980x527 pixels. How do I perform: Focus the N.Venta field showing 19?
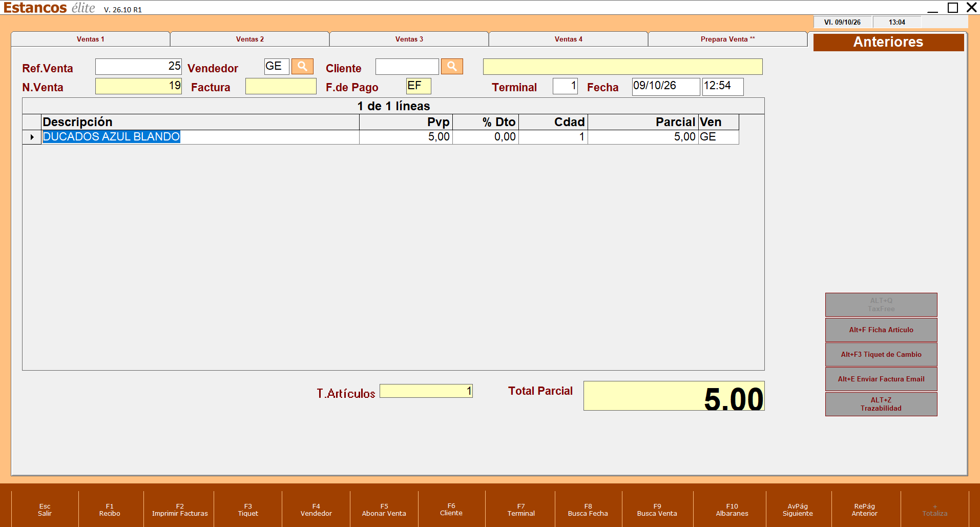tap(138, 86)
